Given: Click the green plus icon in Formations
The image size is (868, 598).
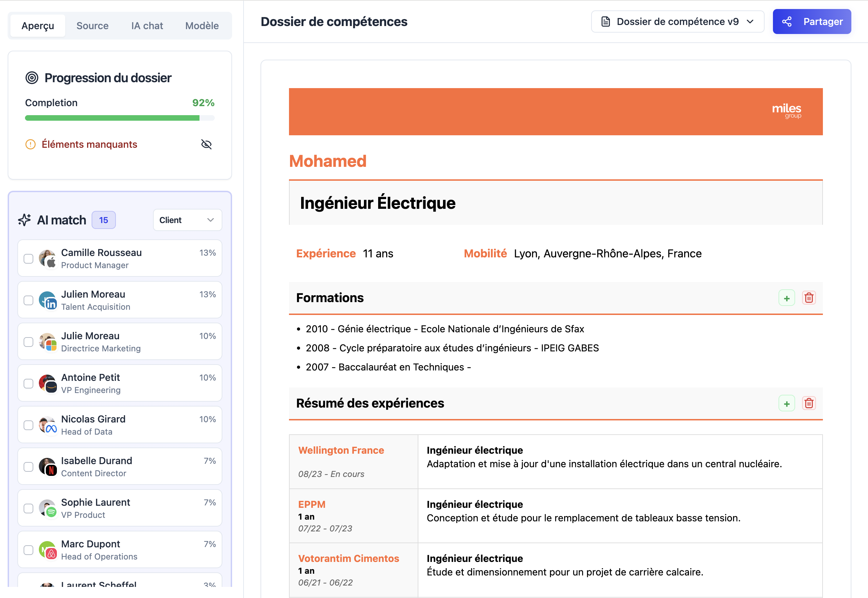Looking at the screenshot, I should coord(786,298).
